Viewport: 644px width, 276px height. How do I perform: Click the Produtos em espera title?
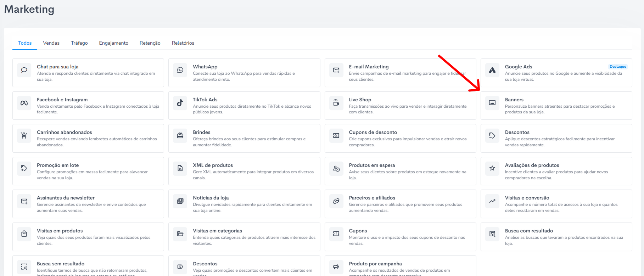(x=372, y=165)
